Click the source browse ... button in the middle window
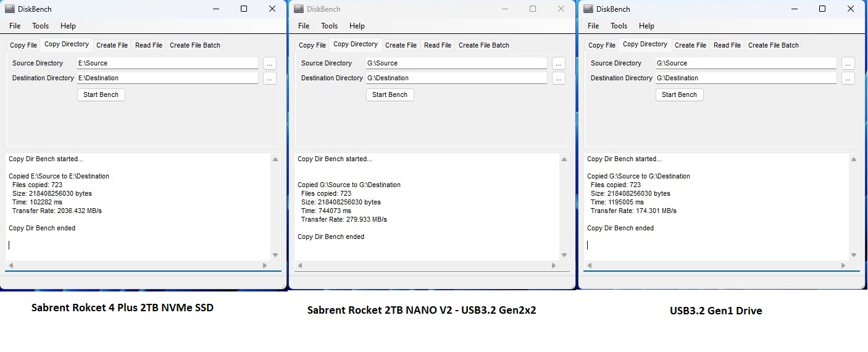This screenshot has width=868, height=352. [558, 63]
